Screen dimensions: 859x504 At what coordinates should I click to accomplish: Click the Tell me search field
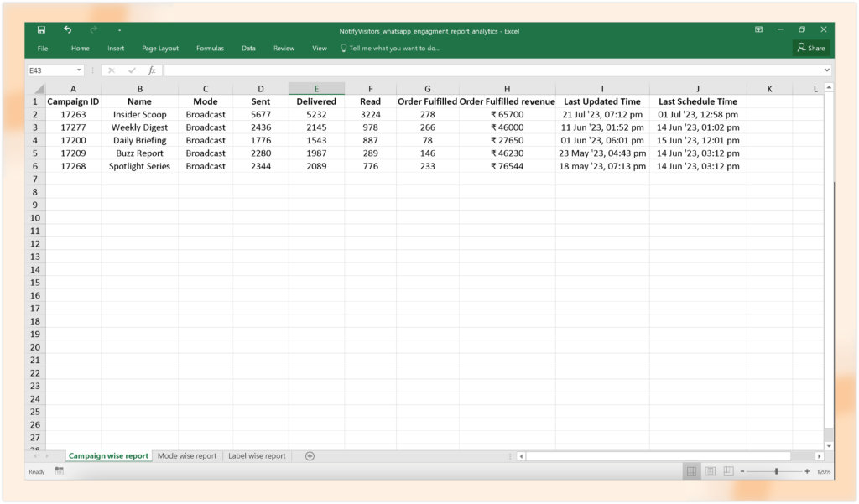tap(394, 49)
